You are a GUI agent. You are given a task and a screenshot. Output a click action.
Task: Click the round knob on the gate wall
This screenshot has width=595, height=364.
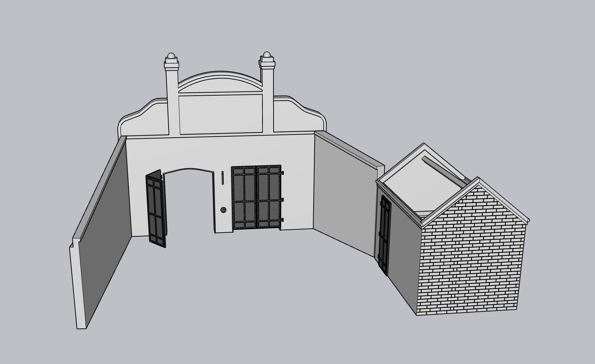click(x=224, y=210)
